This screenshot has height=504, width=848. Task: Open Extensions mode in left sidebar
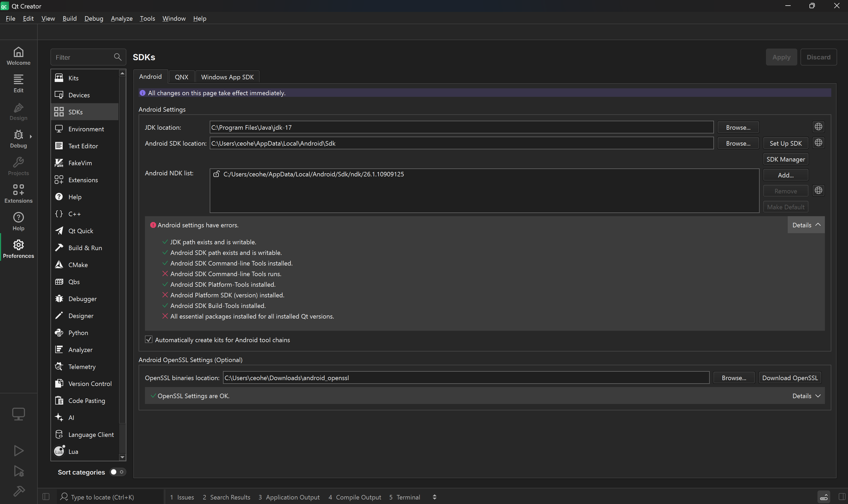(x=18, y=194)
